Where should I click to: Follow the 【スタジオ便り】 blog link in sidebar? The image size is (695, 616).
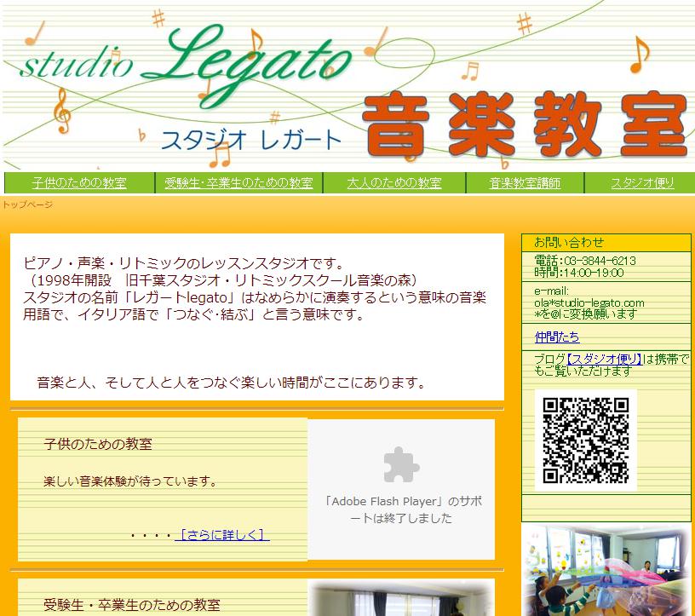[604, 359]
